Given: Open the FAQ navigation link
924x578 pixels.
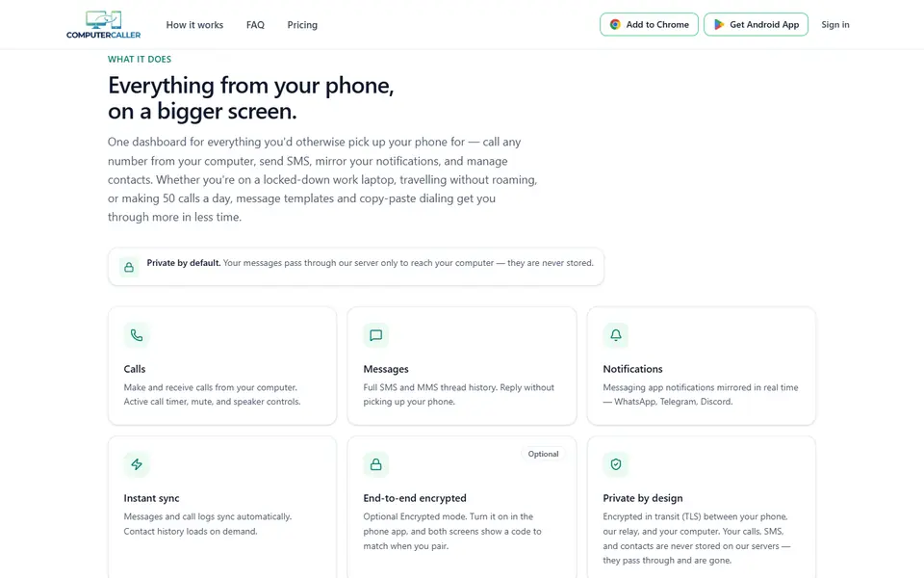Looking at the screenshot, I should [255, 25].
